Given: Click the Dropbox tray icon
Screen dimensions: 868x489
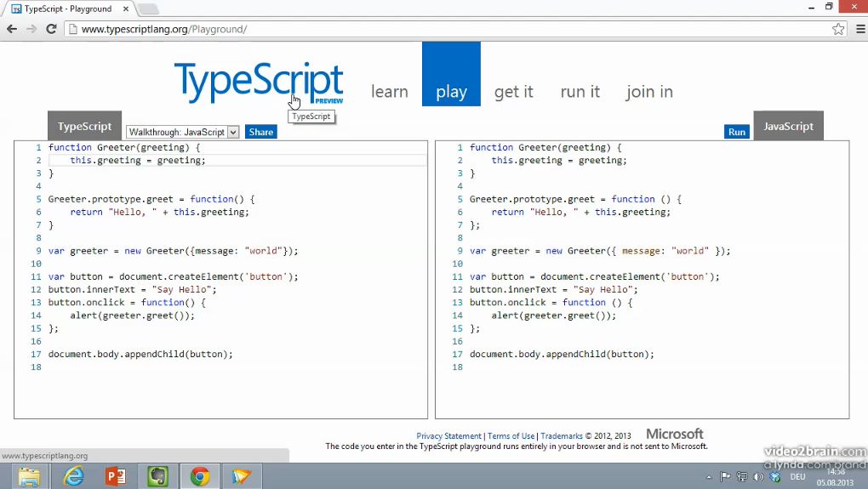Looking at the screenshot, I should (775, 477).
